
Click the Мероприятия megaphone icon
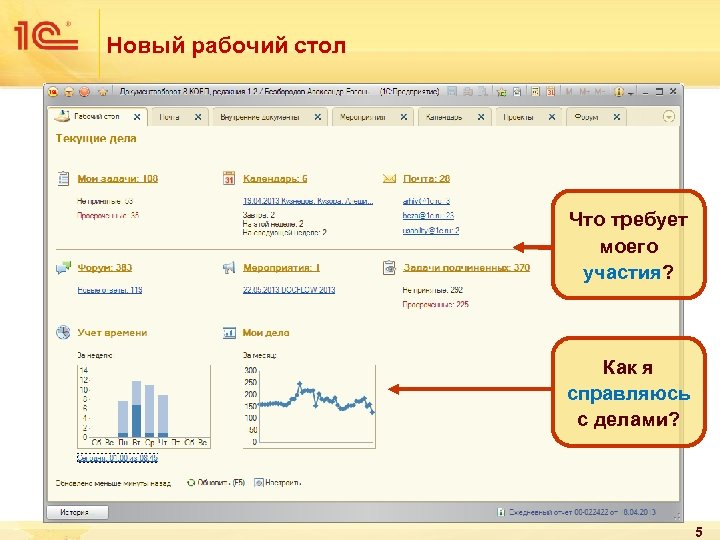[229, 267]
